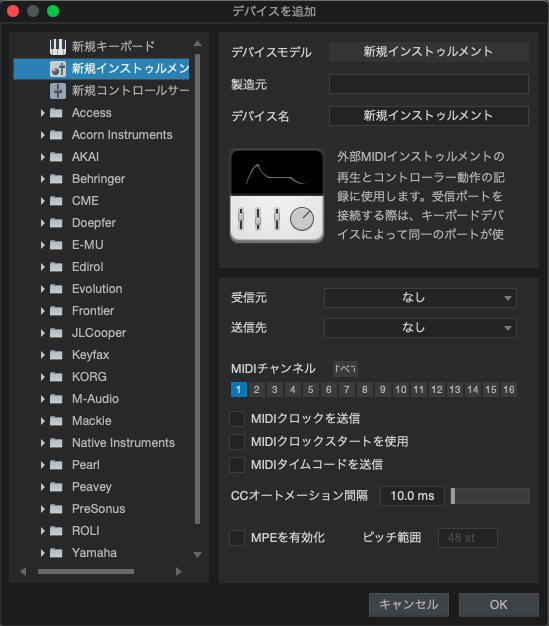Viewport: 549px width, 626px height.
Task: Tick the MPEを有効化 checkbox
Action: click(x=237, y=538)
